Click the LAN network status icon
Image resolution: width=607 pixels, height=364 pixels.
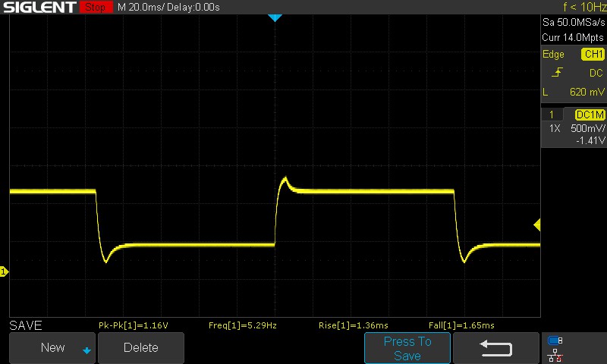(555, 355)
